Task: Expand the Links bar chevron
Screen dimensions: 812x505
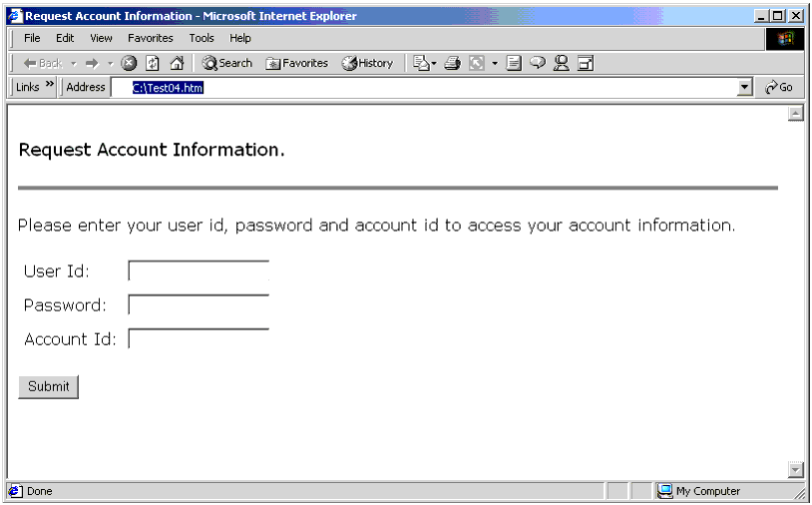Action: 50,84
